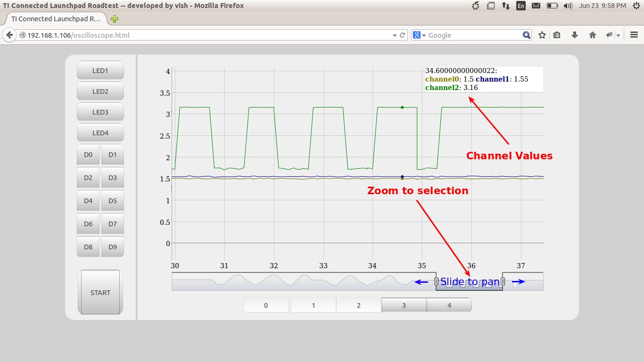Viewport: 644px width, 362px height.
Task: Click the Google search engine icon
Action: (x=417, y=35)
